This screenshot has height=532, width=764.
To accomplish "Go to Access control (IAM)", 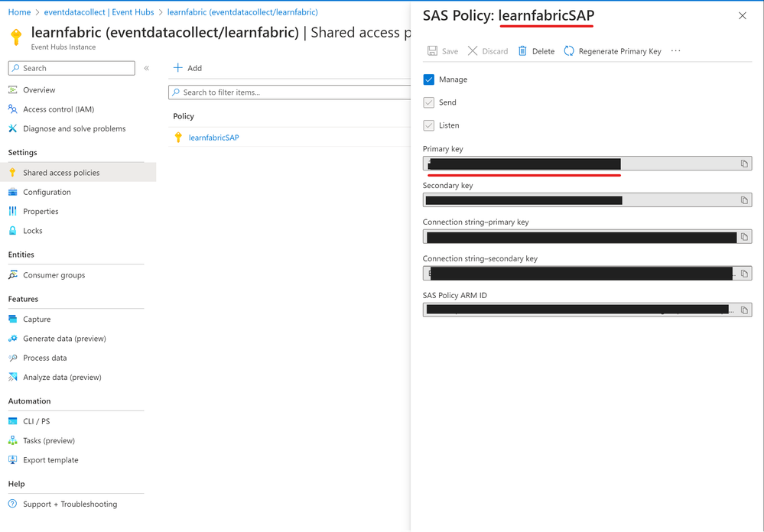I will coord(58,109).
